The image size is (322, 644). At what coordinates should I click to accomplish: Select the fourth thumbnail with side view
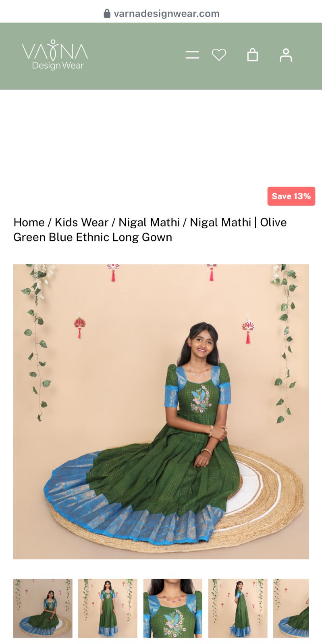coord(238,609)
